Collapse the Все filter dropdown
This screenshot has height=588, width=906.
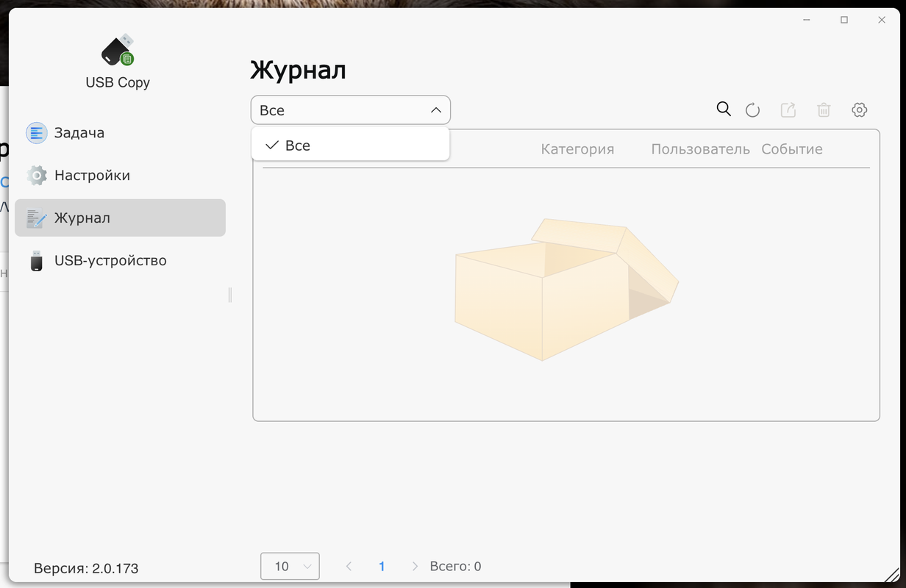coord(350,110)
